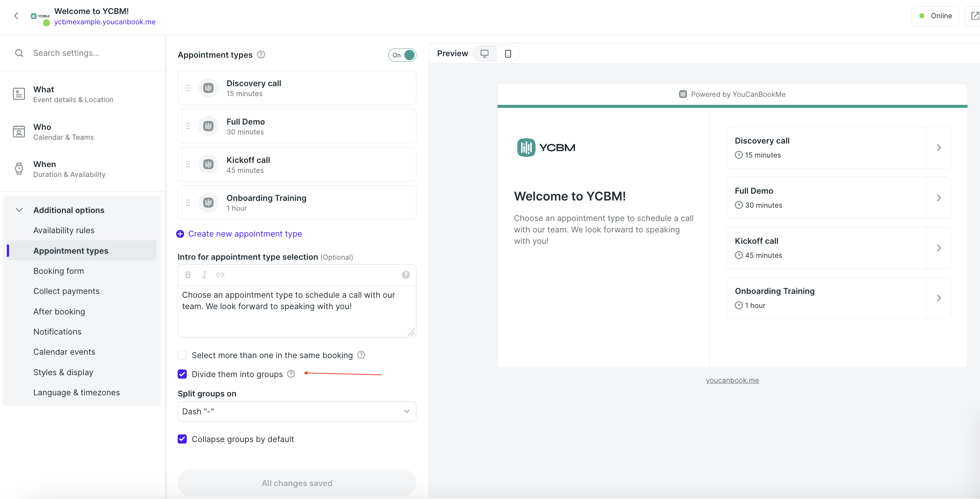Click the All changes saved button
This screenshot has height=499, width=980.
tap(297, 483)
